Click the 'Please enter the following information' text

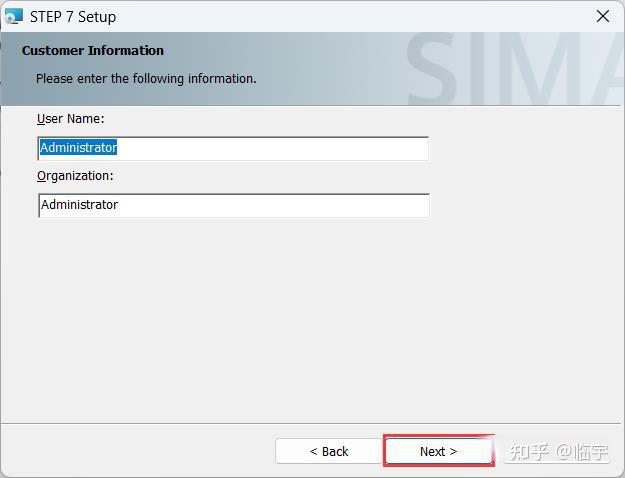click(146, 78)
